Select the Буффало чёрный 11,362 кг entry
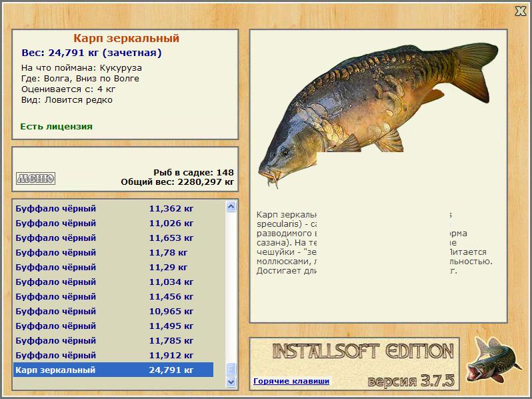 [x=113, y=208]
